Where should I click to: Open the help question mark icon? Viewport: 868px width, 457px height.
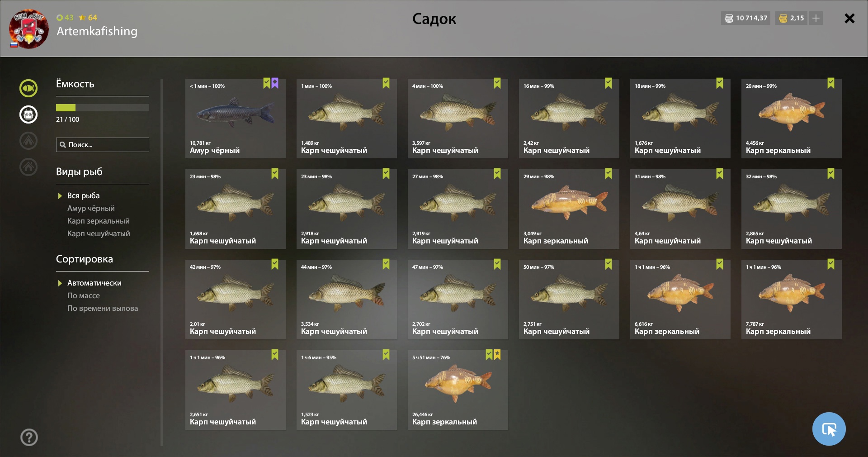click(x=29, y=437)
